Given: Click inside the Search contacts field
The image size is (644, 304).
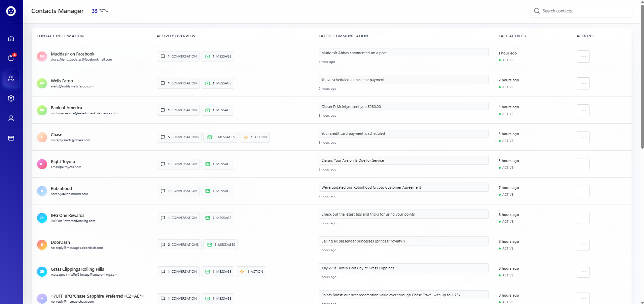Looking at the screenshot, I should click(x=582, y=11).
